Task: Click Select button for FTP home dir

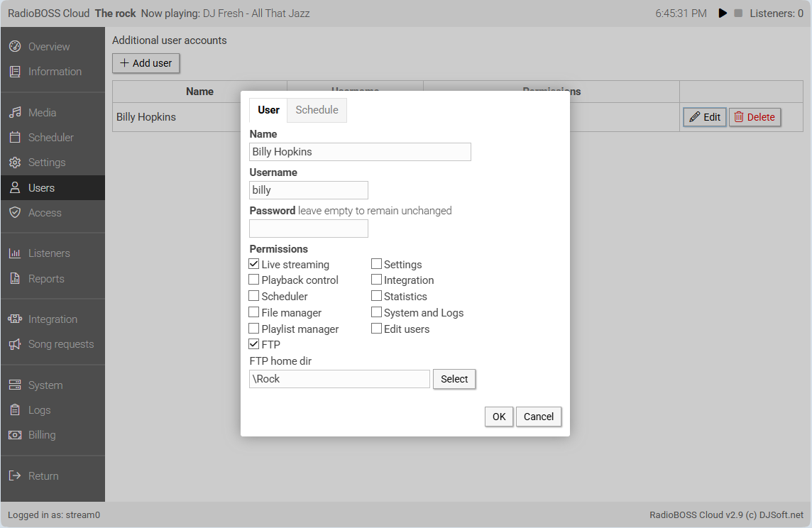Action: pos(454,379)
